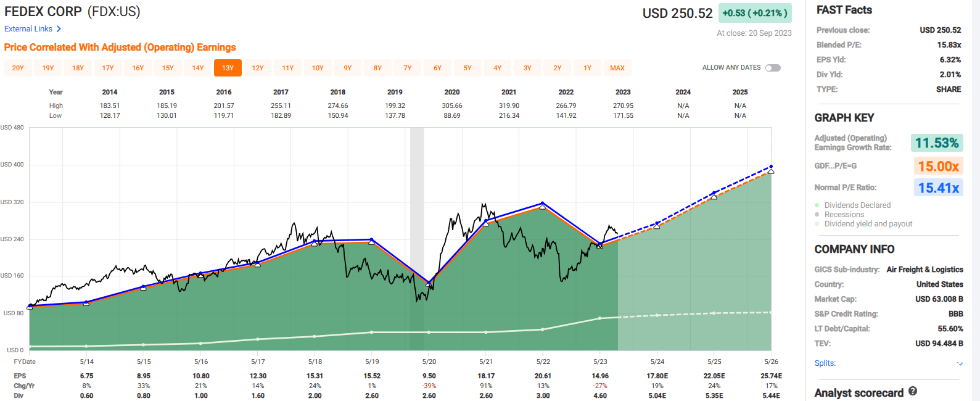Select the 5Y time range tab
Screen dimensions: 980x401
(467, 68)
